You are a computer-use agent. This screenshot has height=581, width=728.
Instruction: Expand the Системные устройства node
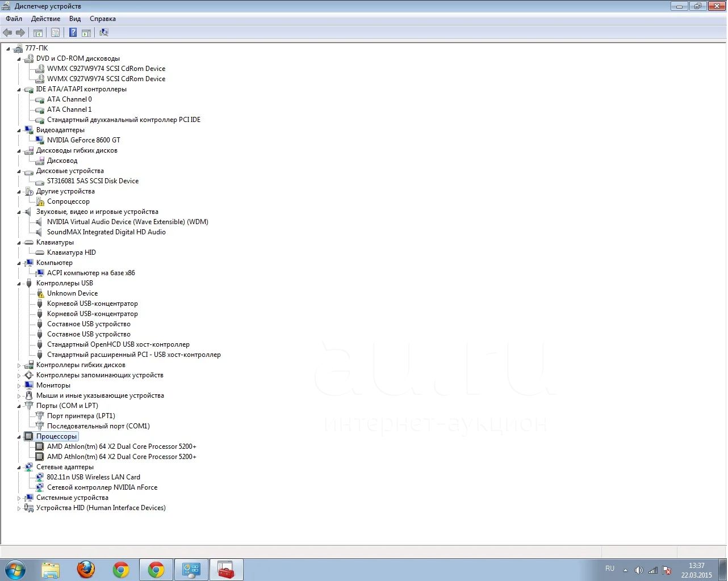click(19, 498)
